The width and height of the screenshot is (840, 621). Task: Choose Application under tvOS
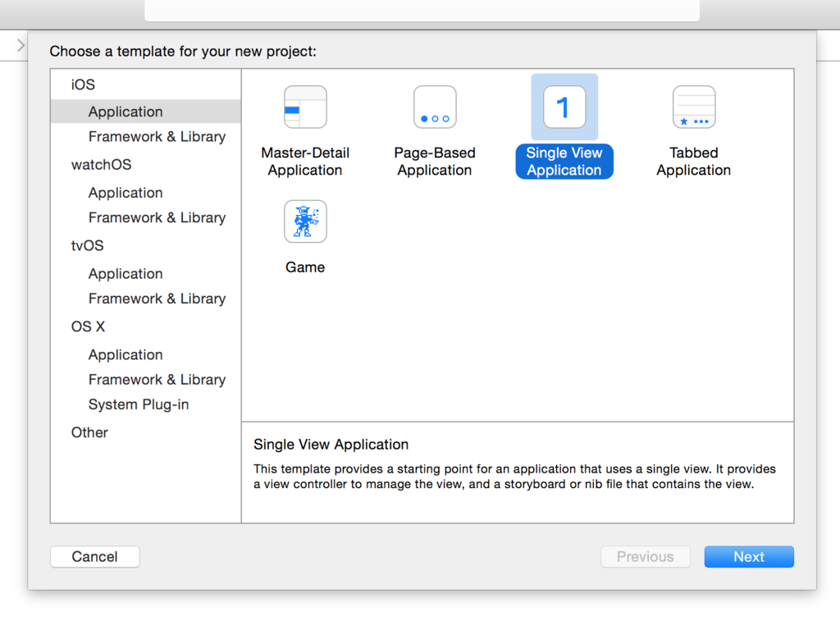[x=126, y=274]
